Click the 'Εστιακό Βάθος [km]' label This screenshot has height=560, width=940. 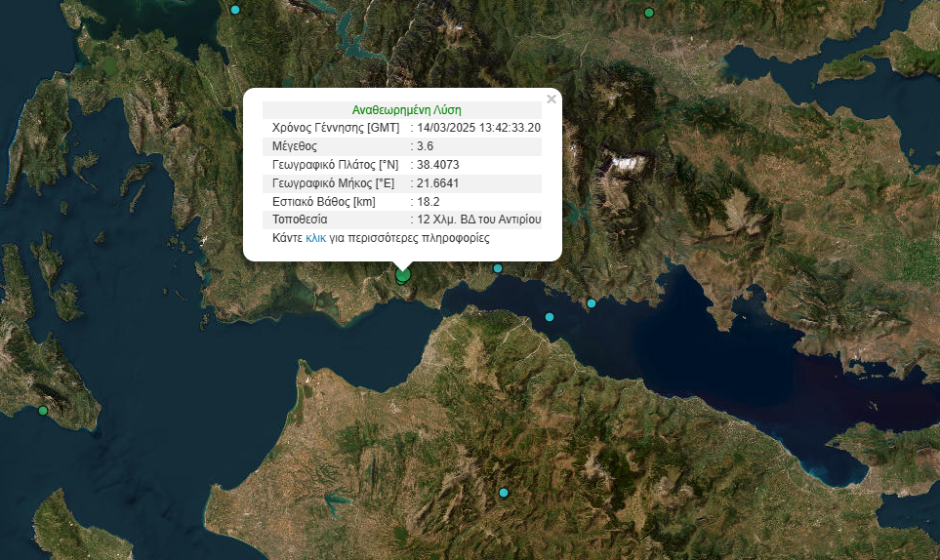(323, 202)
